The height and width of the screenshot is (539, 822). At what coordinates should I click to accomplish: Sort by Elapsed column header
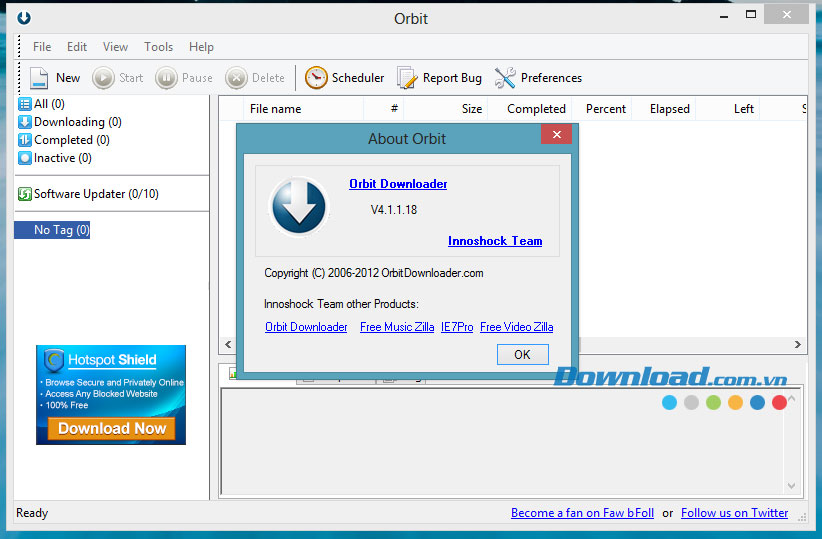pyautogui.click(x=664, y=109)
